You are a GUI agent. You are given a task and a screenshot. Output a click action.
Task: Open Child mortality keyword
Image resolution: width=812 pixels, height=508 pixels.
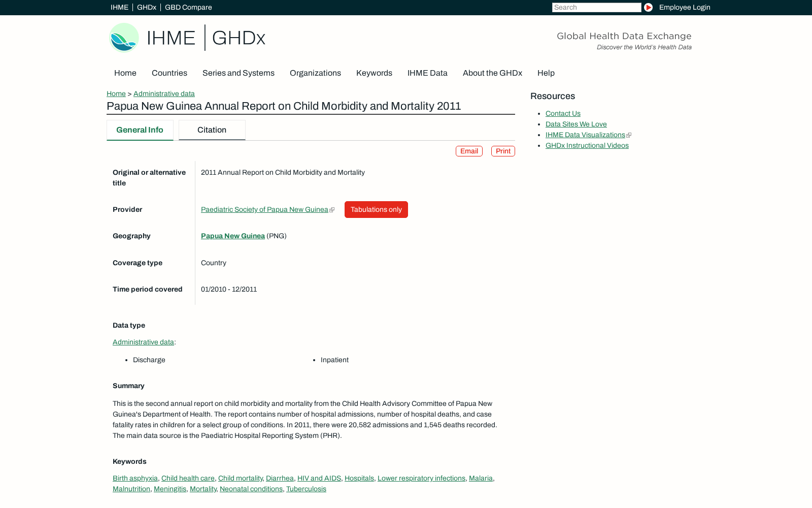pyautogui.click(x=241, y=479)
